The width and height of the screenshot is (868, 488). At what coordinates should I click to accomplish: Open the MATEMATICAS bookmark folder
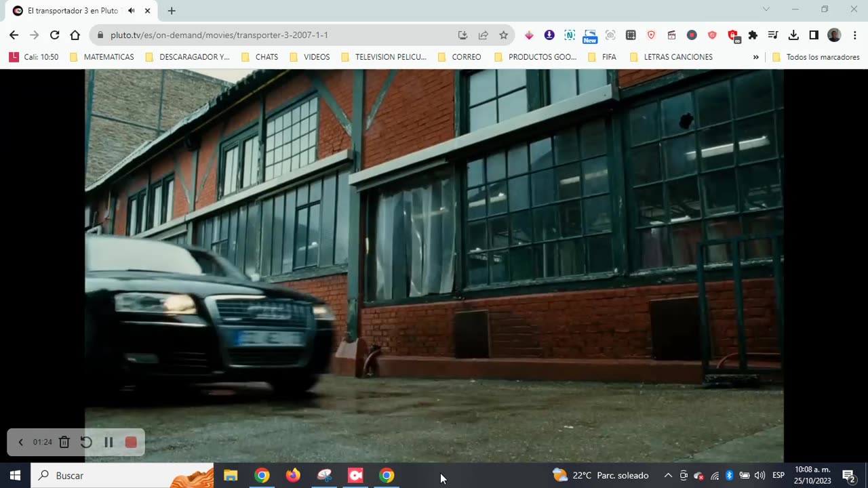102,57
